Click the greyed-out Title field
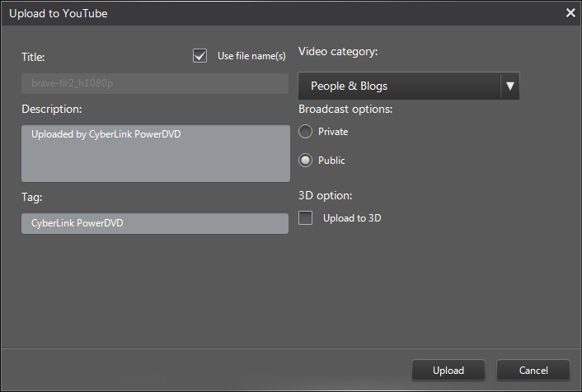 pos(154,85)
